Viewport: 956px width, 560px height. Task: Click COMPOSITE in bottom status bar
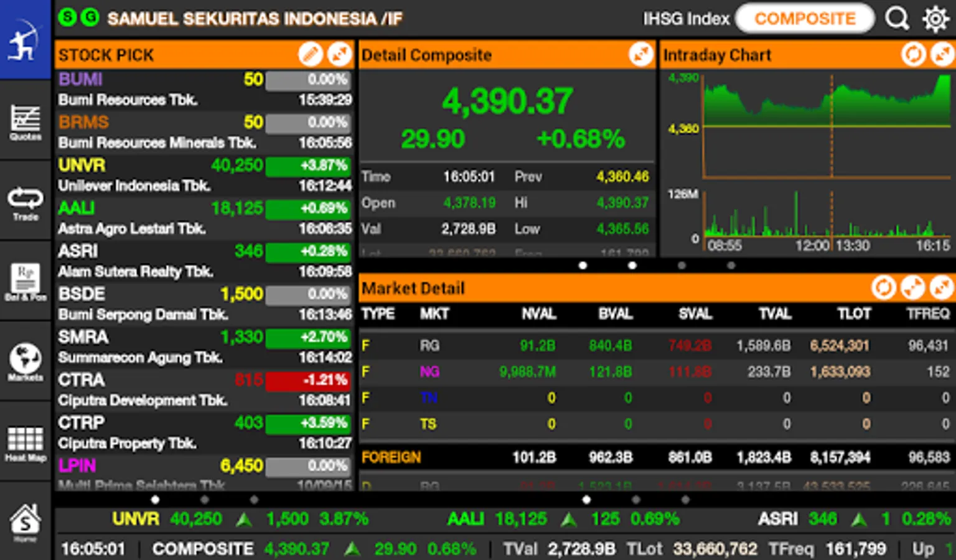[x=203, y=549]
